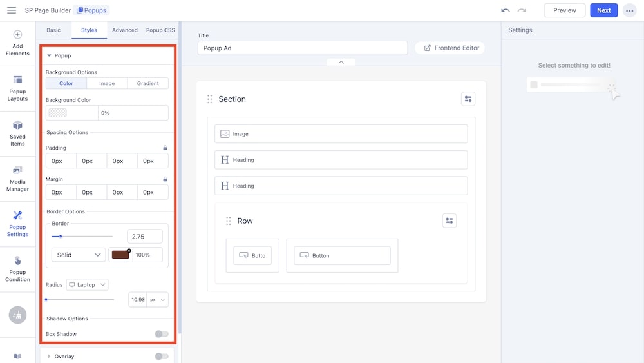Open the Frontend Editor
644x363 pixels.
[451, 48]
